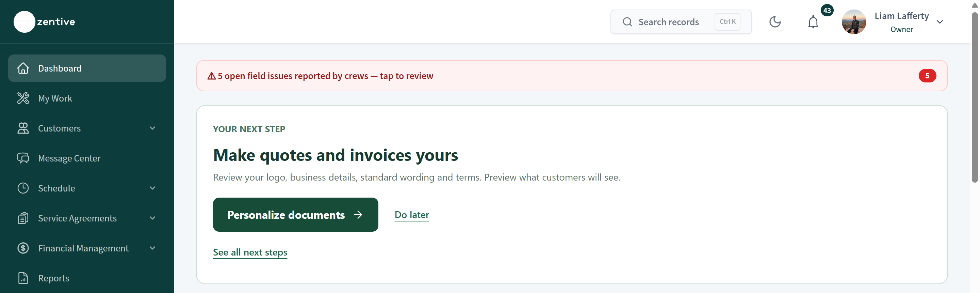Open the Liam Lafferty account dropdown
Viewport: 980px width, 293px height.
coord(940,22)
